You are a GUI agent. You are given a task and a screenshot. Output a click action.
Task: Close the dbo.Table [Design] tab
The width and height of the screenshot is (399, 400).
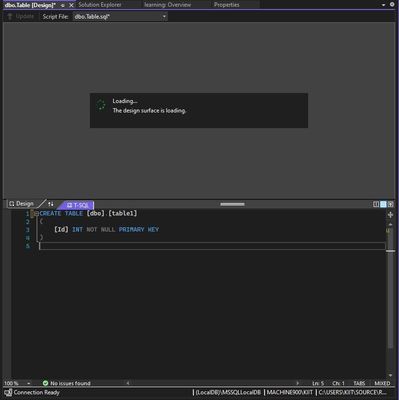pyautogui.click(x=71, y=5)
